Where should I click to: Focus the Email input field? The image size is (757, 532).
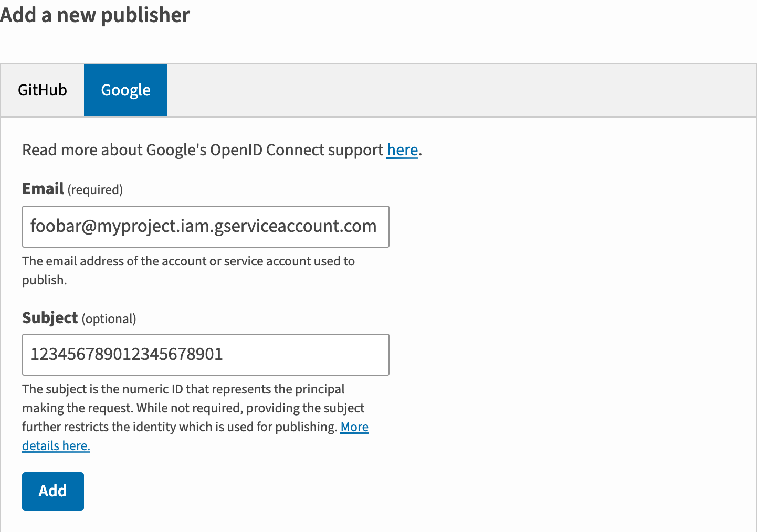[x=206, y=227]
